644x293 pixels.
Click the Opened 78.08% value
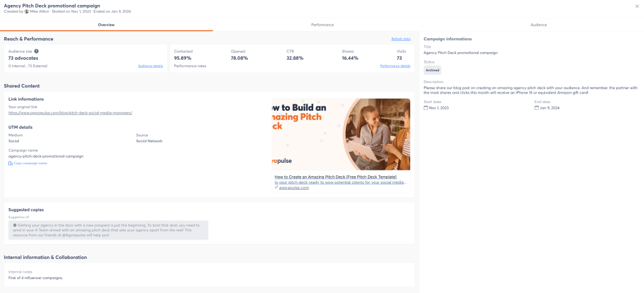click(240, 58)
